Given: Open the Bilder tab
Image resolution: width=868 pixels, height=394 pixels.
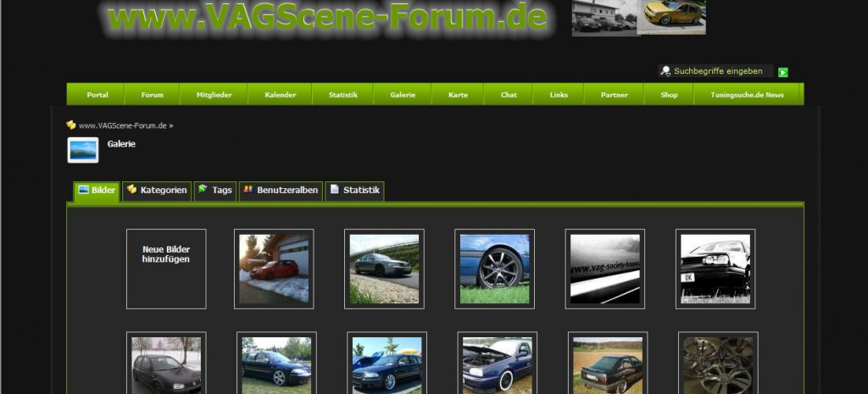Looking at the screenshot, I should click(97, 191).
